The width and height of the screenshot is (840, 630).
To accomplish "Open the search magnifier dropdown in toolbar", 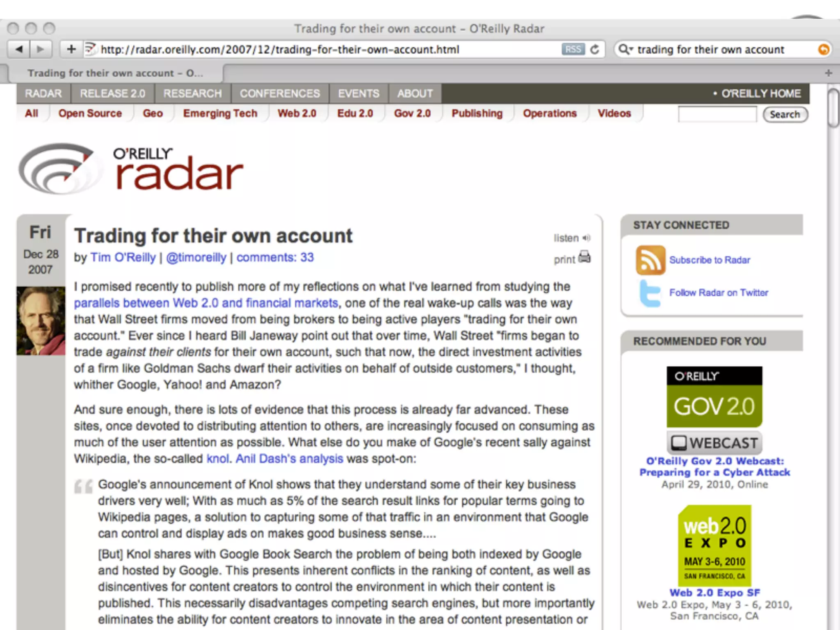I will [626, 50].
